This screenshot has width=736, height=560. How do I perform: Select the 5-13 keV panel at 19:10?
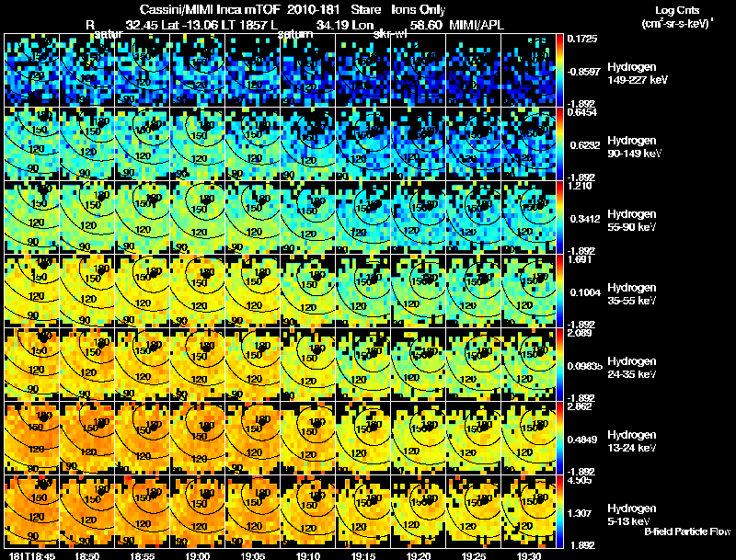click(x=308, y=512)
